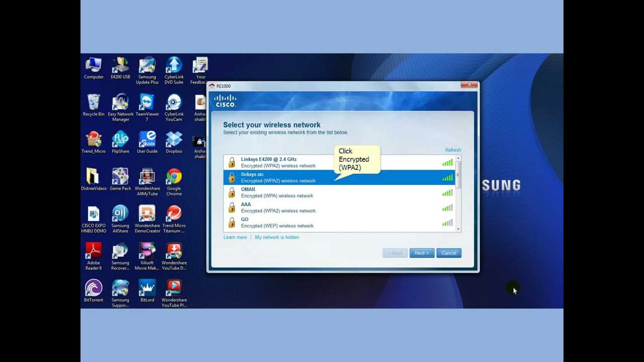Select CISCO EXPO HNBU DEMO file icon
644x362 pixels.
(x=94, y=220)
